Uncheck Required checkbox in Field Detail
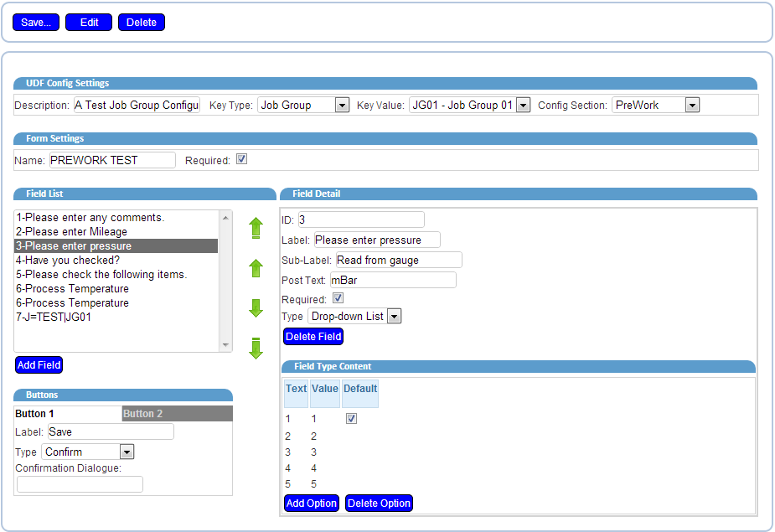This screenshot has height=532, width=775. tap(338, 298)
